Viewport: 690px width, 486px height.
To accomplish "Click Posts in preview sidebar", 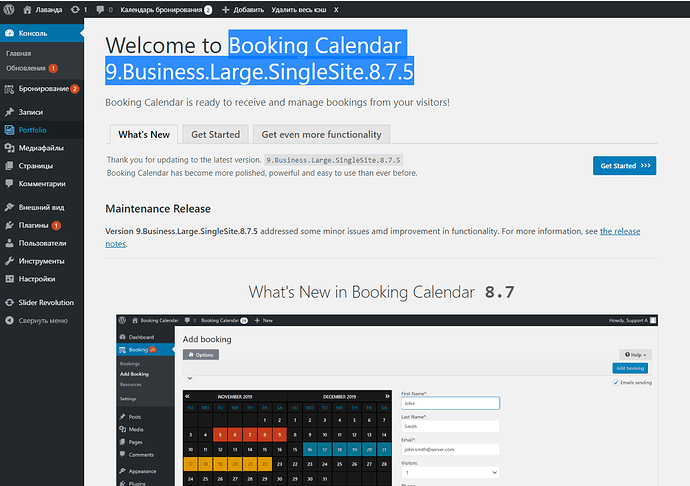I will (x=145, y=416).
